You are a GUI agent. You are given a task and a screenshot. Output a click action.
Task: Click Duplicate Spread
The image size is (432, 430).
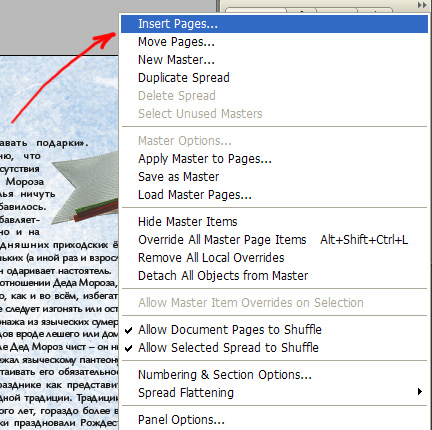pyautogui.click(x=274, y=78)
